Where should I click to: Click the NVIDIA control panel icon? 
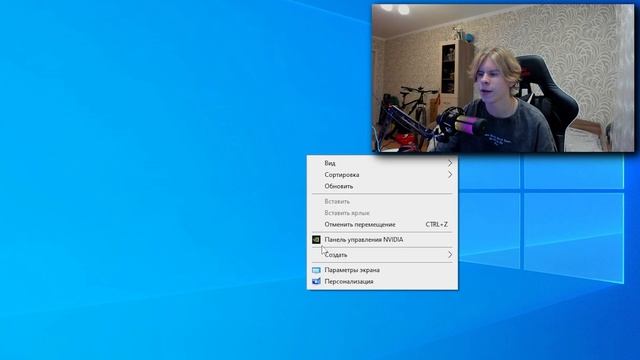[316, 240]
